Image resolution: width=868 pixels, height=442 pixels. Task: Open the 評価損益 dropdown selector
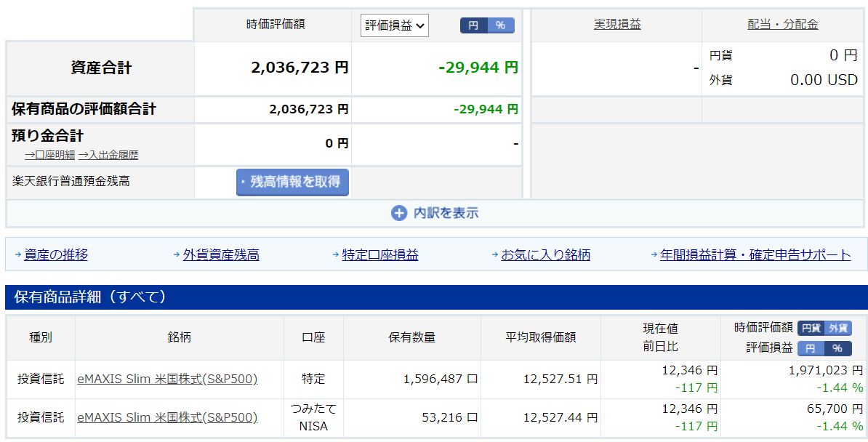click(x=394, y=25)
